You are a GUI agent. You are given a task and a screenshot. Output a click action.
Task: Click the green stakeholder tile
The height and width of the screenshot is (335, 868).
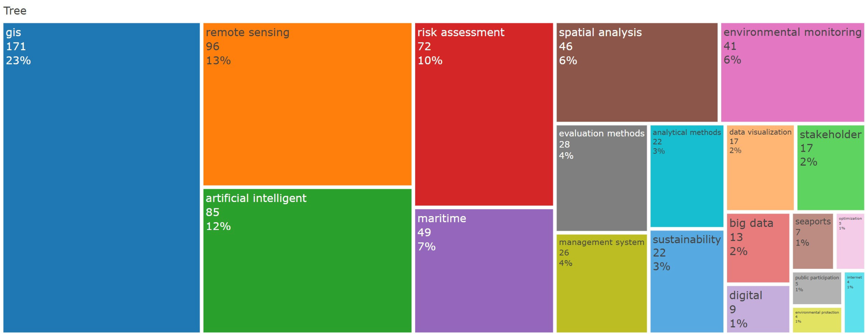point(830,168)
